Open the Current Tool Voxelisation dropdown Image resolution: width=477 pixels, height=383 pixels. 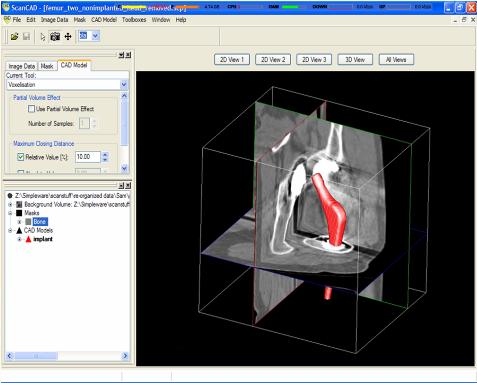124,85
